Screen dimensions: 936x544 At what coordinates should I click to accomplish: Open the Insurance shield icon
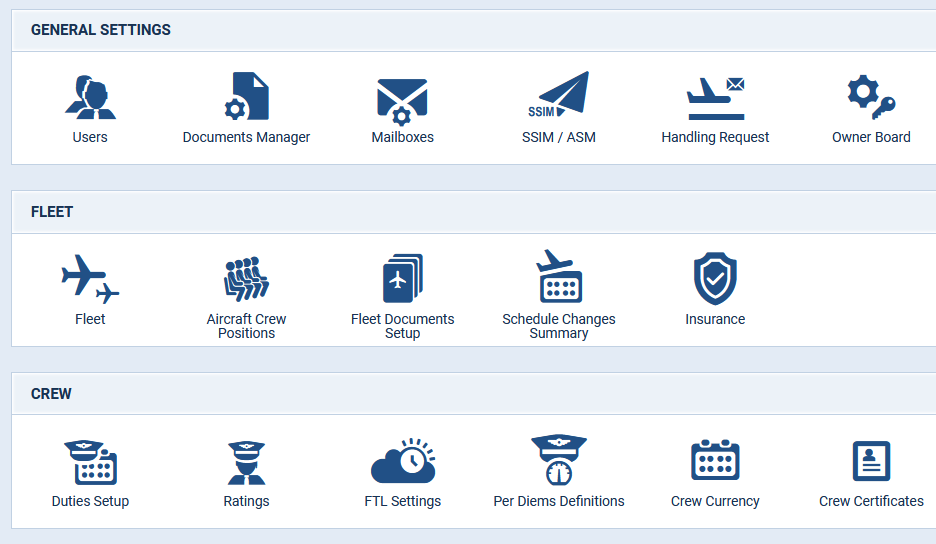(x=715, y=279)
